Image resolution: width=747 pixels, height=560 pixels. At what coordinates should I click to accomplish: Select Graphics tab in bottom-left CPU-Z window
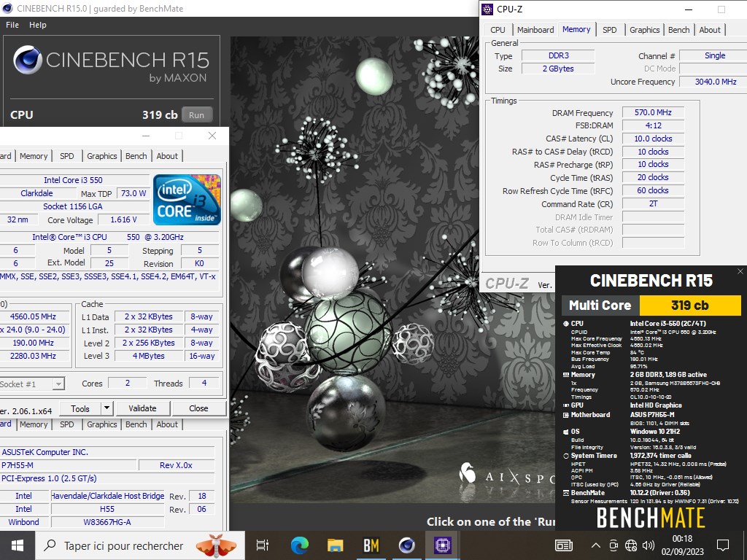101,424
